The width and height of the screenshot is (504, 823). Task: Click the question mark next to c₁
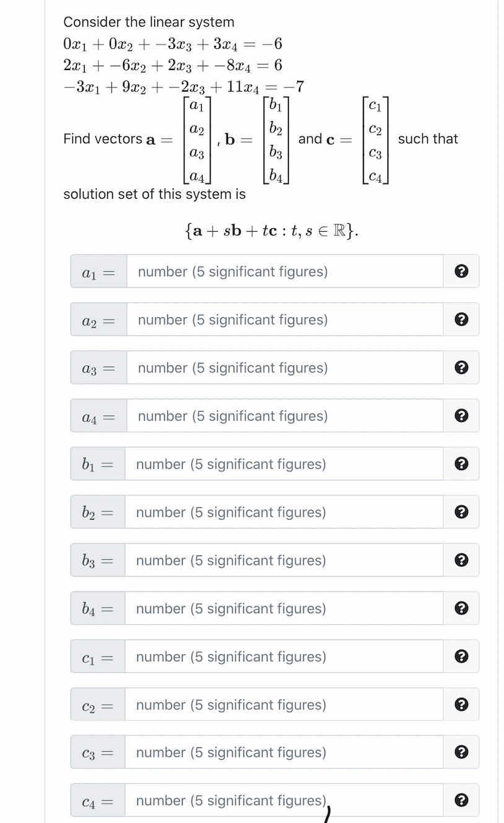coord(461,656)
